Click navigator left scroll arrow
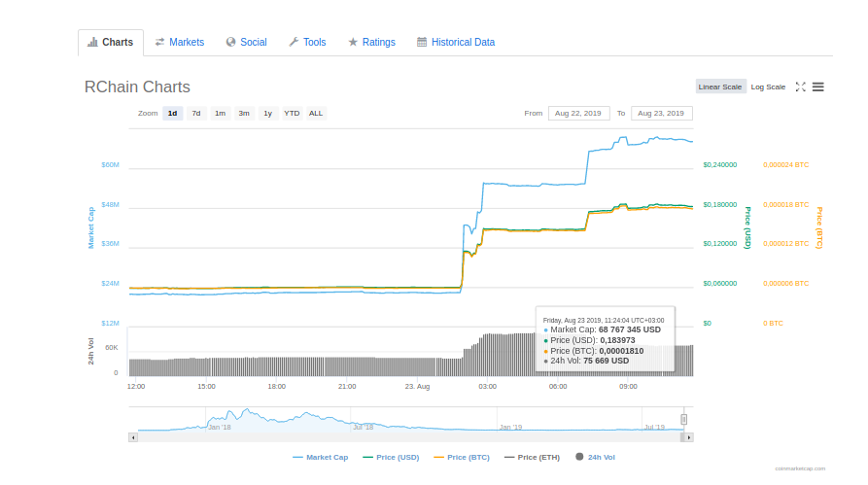Image resolution: width=868 pixels, height=485 pixels. tap(133, 437)
